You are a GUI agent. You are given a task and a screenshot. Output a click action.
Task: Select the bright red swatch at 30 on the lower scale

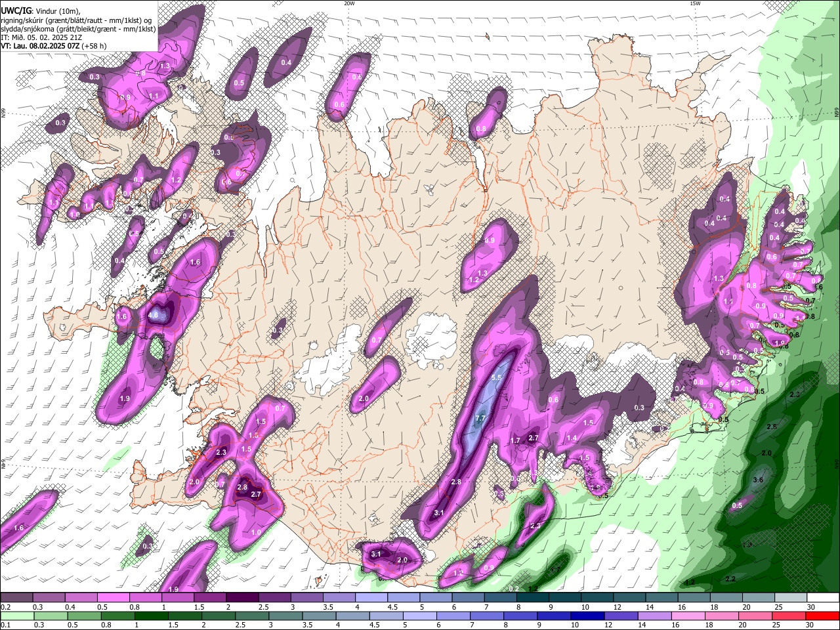pos(822,616)
